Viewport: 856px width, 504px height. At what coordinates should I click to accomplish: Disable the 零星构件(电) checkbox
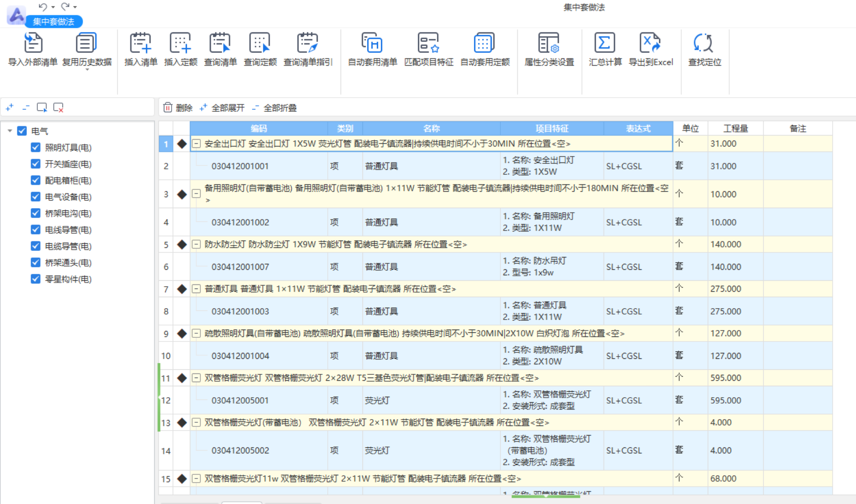tap(36, 279)
